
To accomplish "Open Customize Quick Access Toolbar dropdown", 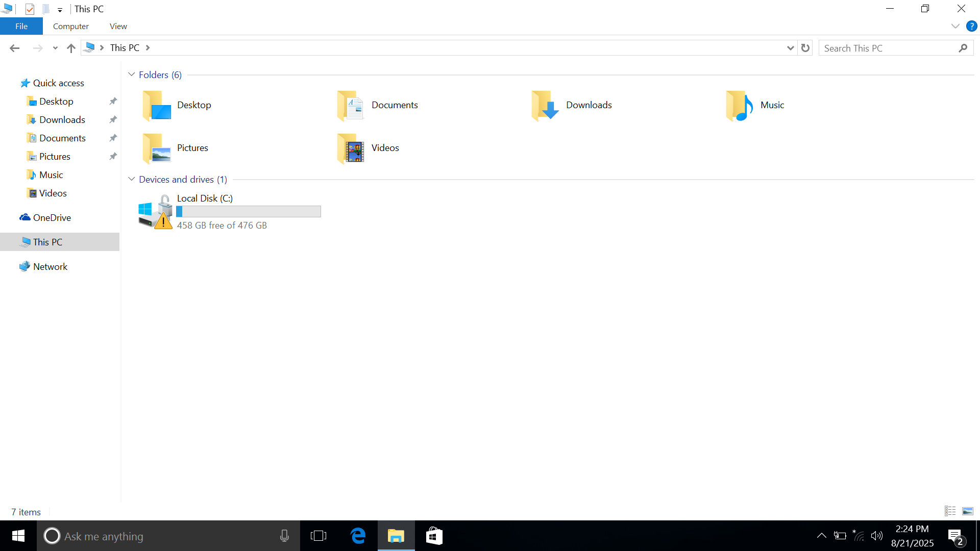I will (60, 10).
